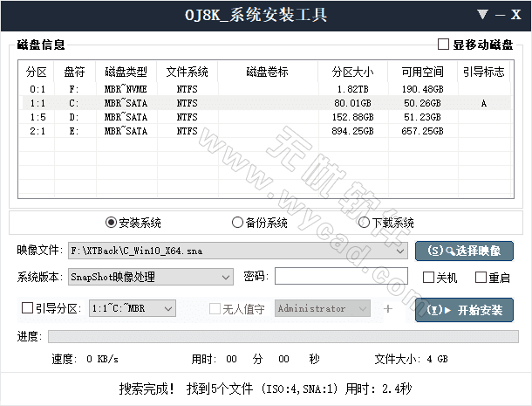Viewport: 532px width, 406px height.
Task: Click the 51.23GB free space cell
Action: pyautogui.click(x=423, y=117)
